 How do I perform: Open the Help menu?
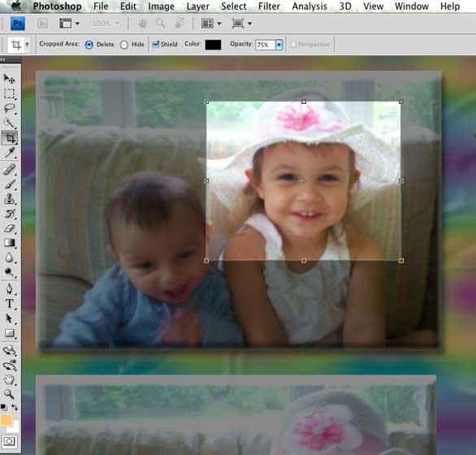450,6
